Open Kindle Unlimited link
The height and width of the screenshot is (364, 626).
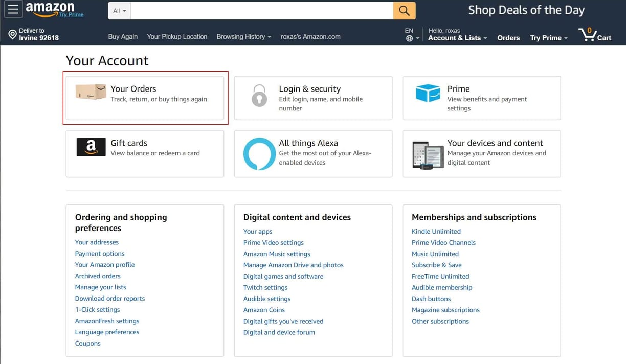pos(436,232)
